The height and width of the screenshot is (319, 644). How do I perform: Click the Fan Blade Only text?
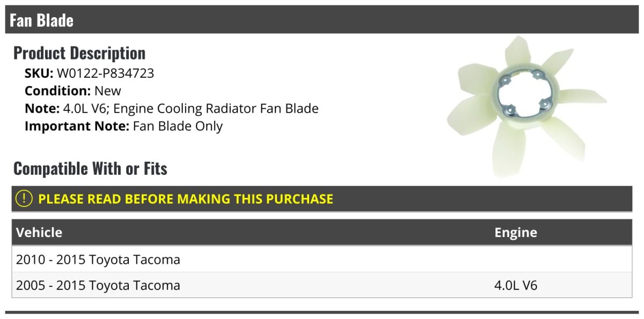(x=178, y=126)
